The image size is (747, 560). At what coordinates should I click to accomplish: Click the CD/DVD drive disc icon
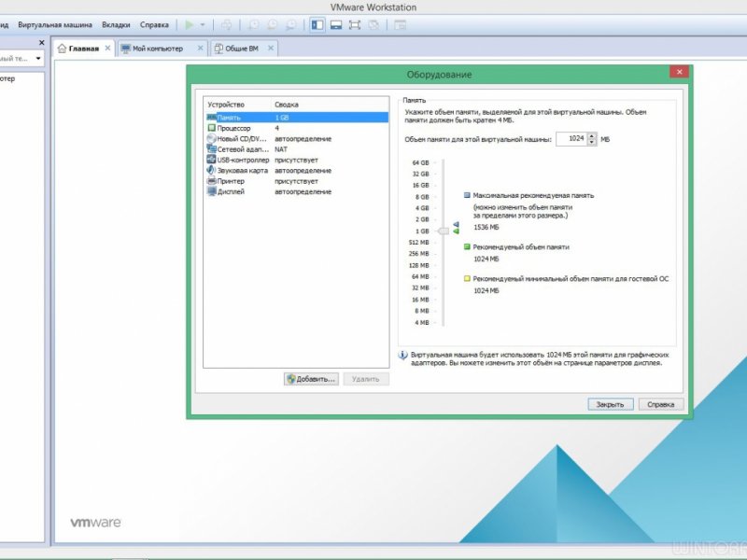coord(212,138)
